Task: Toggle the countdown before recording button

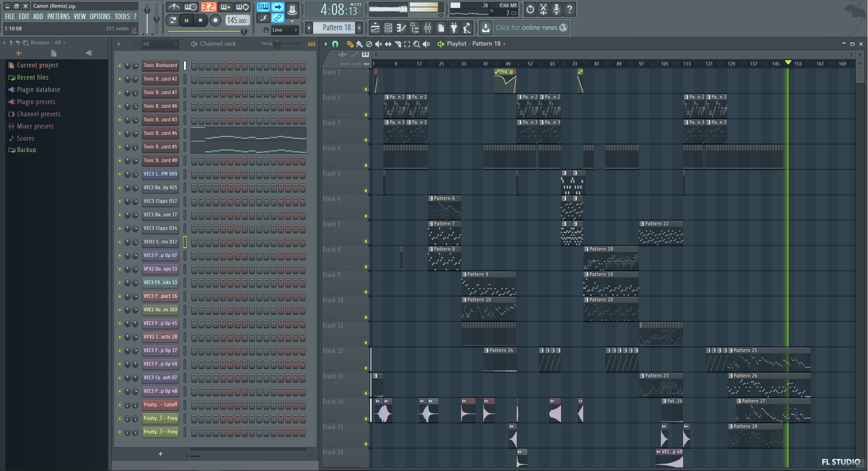Action: pyautogui.click(x=208, y=7)
